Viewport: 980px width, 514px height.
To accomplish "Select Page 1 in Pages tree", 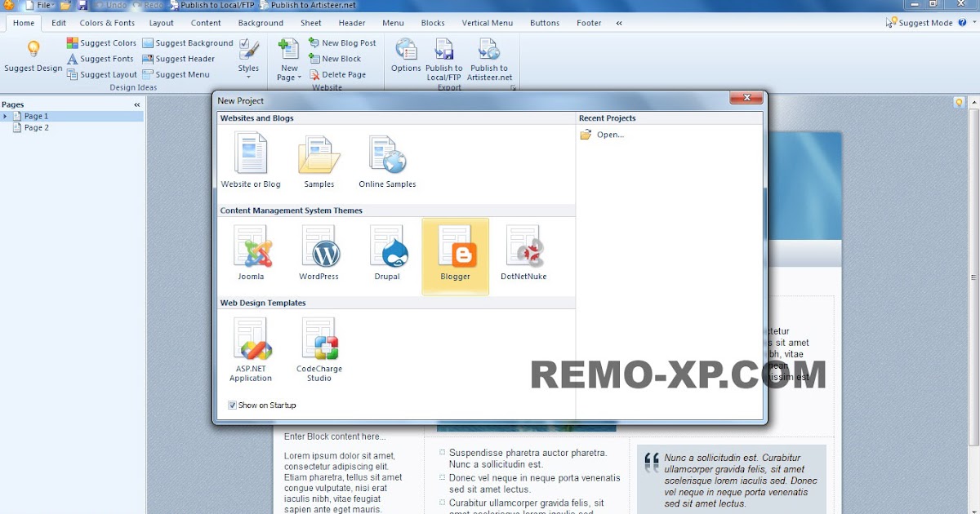I will coord(36,116).
